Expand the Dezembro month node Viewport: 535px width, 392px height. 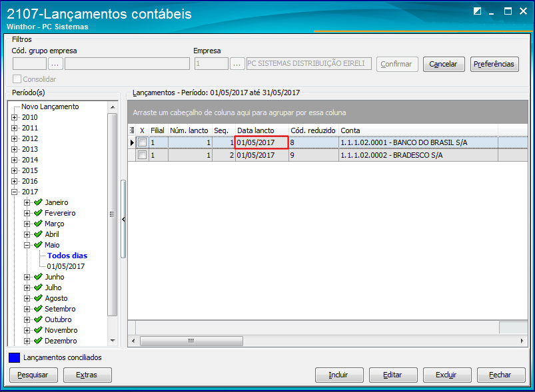click(x=27, y=341)
